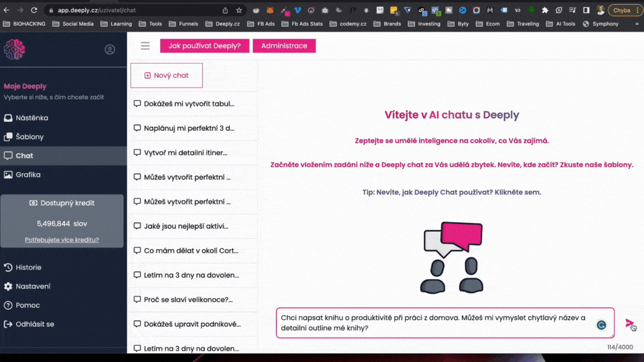Click the user profile avatar icon
Image resolution: width=644 pixels, height=362 pixels.
pyautogui.click(x=110, y=49)
